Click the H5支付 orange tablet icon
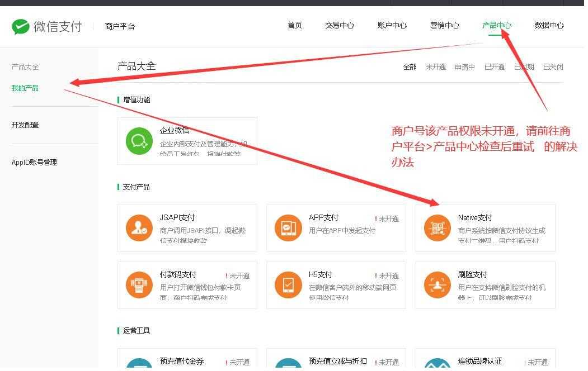This screenshot has width=588, height=371. point(288,285)
